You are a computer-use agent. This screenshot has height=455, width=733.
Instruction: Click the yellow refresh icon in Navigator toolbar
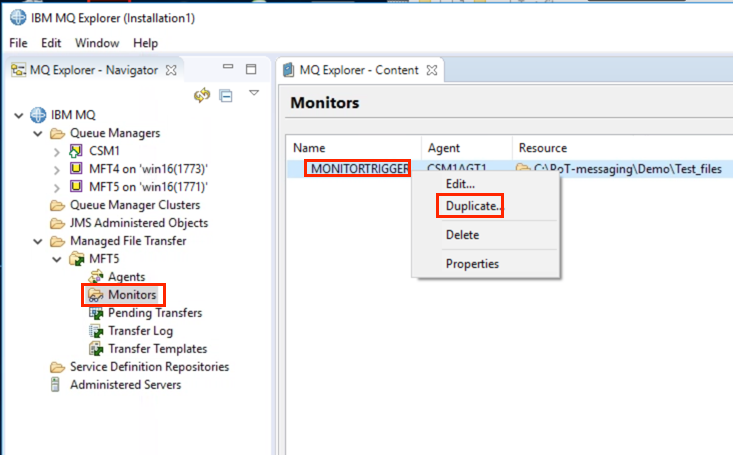pyautogui.click(x=202, y=95)
